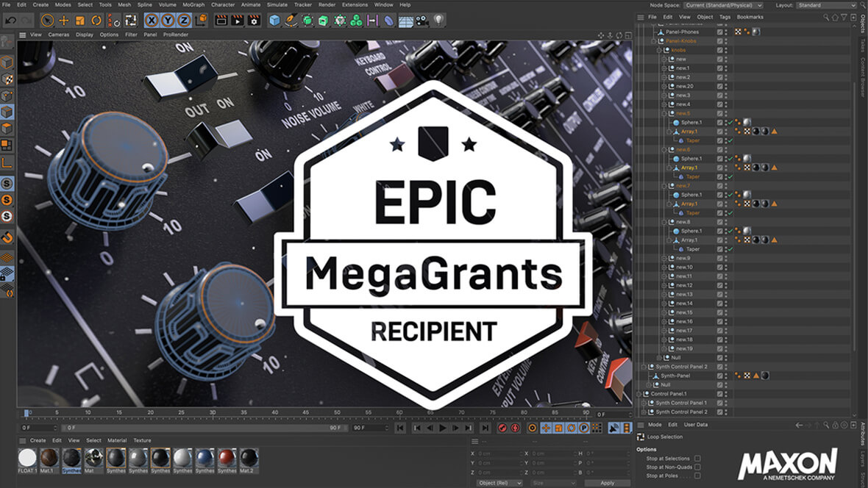Select the FLOAT 1 white material swatch

click(x=27, y=458)
